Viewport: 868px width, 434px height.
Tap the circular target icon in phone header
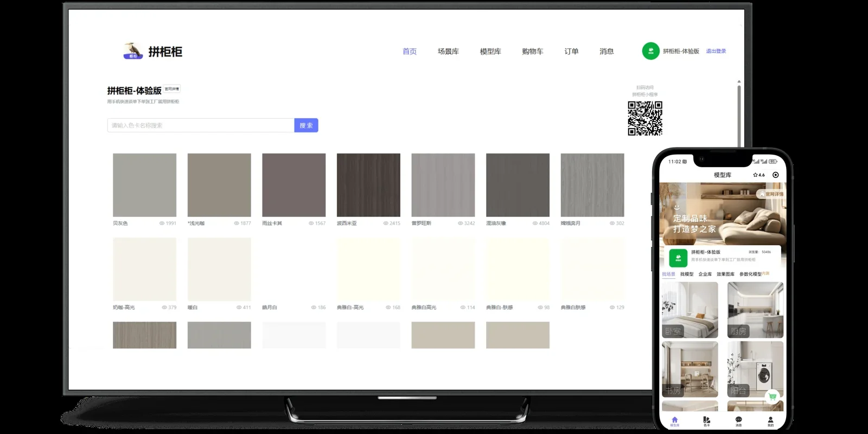(x=776, y=175)
